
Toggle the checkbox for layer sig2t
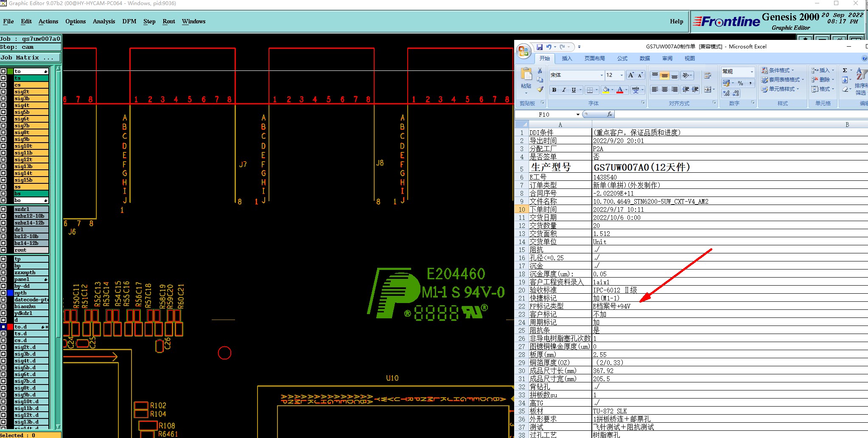pyautogui.click(x=3, y=92)
